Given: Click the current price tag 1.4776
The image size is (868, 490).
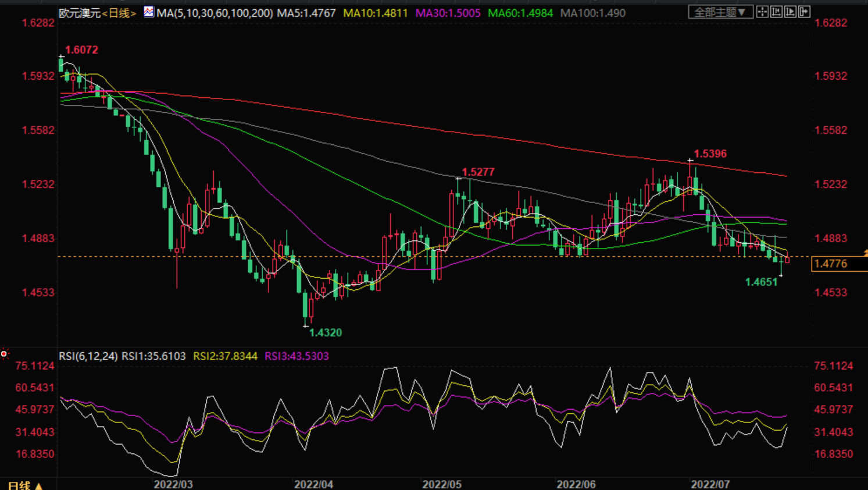Looking at the screenshot, I should point(831,264).
